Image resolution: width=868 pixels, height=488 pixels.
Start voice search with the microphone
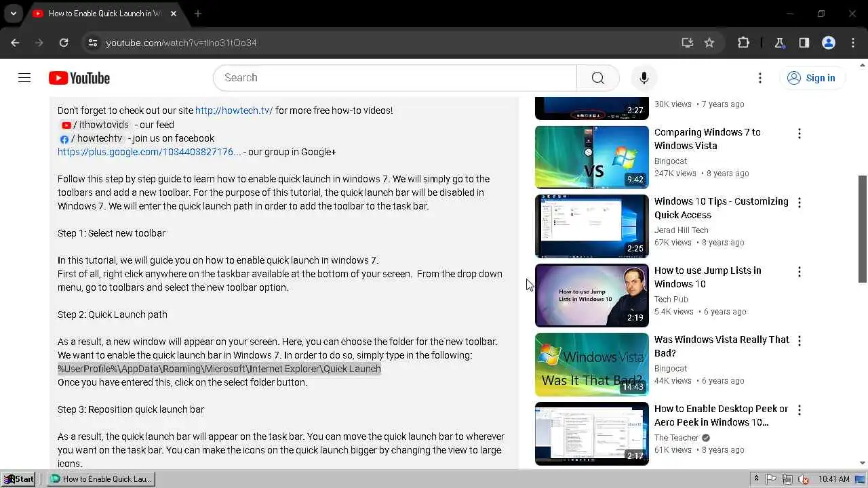644,78
